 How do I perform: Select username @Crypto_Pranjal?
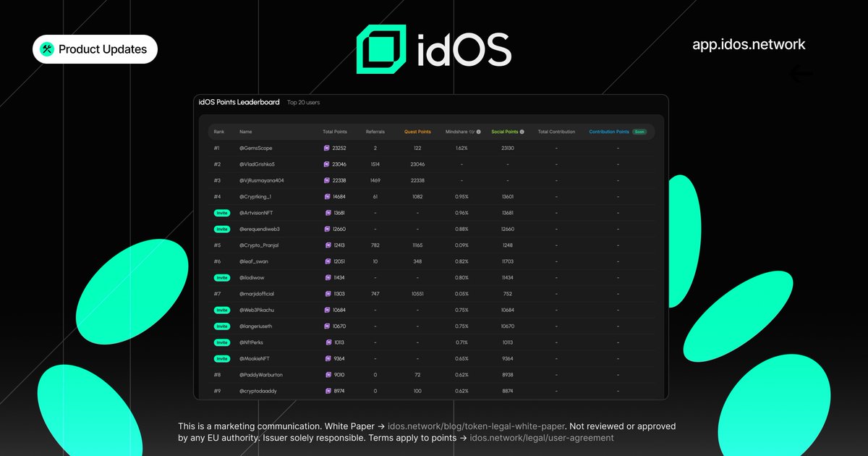(259, 245)
